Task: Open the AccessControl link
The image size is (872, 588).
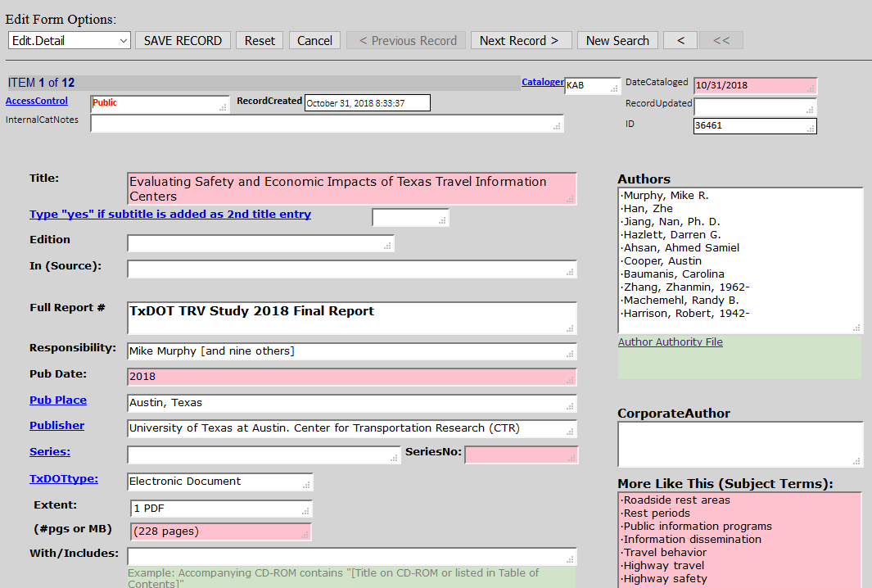Action: point(37,101)
